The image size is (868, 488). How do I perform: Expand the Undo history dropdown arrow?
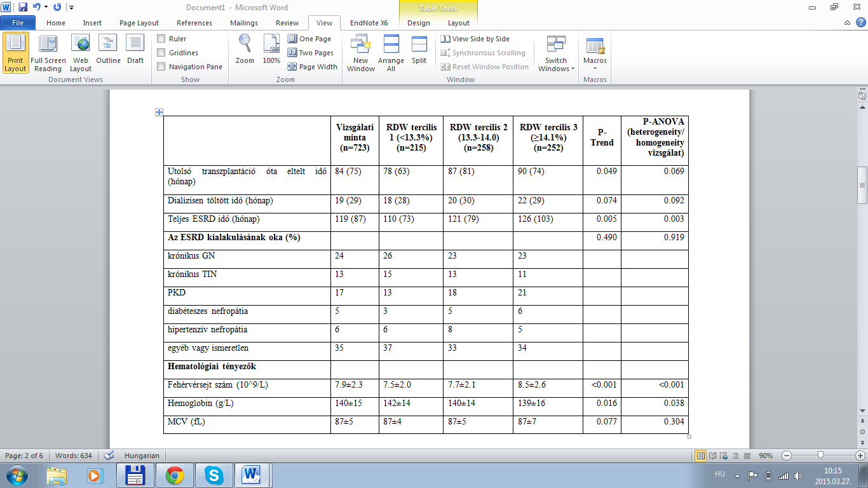click(45, 8)
